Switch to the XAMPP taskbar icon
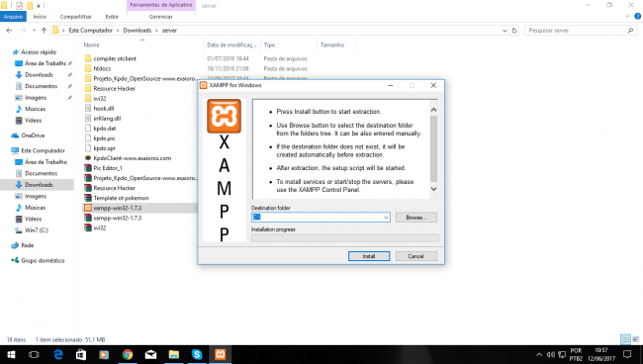This screenshot has height=364, width=643. tap(221, 354)
